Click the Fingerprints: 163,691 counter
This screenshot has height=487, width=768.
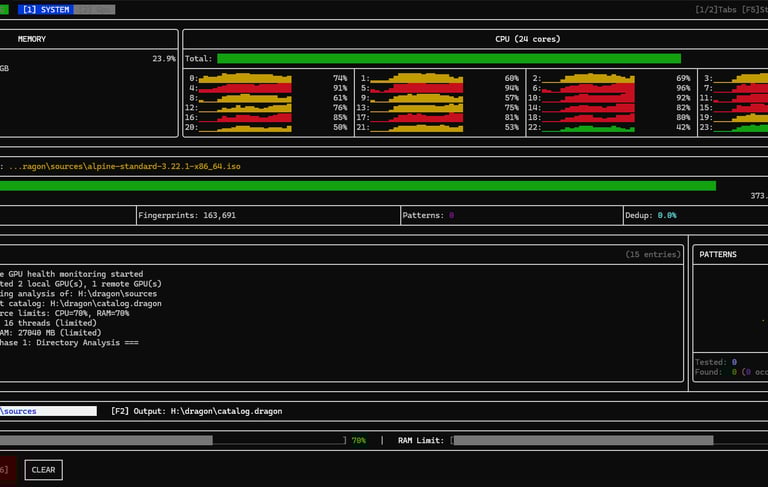187,215
